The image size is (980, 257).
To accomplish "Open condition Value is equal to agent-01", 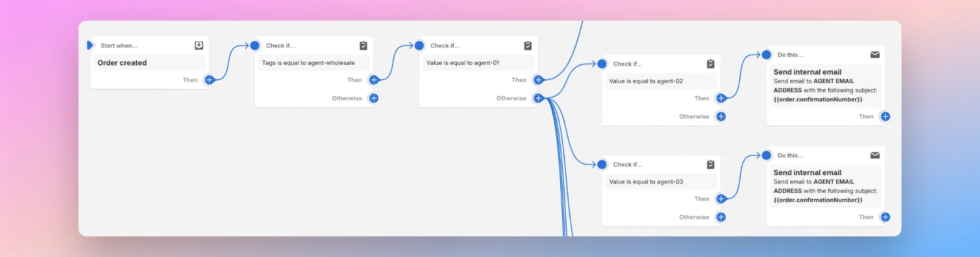I will 478,63.
